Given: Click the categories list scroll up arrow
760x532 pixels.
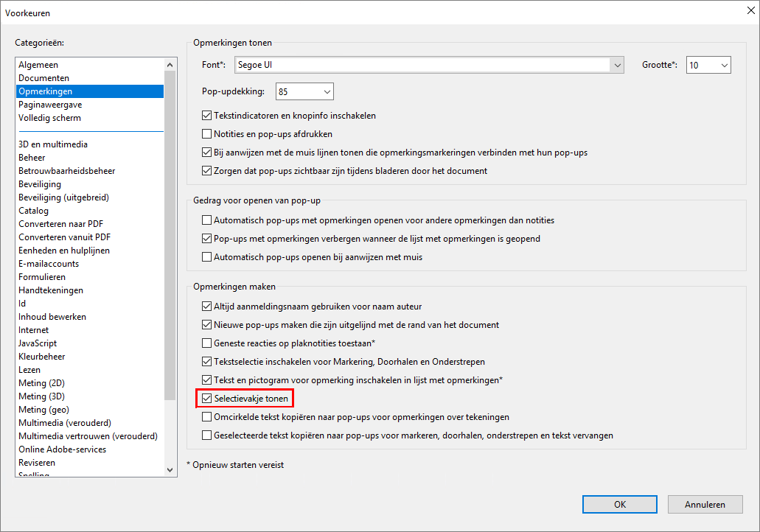Looking at the screenshot, I should pos(170,64).
